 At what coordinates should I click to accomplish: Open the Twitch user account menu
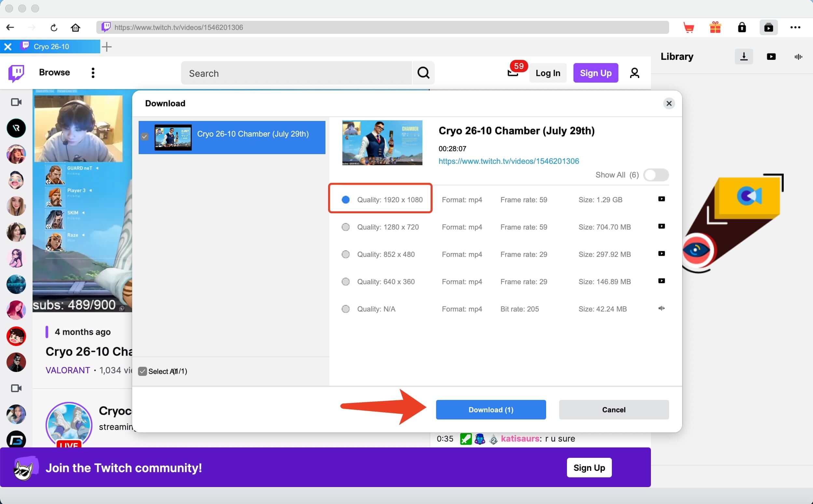click(634, 73)
